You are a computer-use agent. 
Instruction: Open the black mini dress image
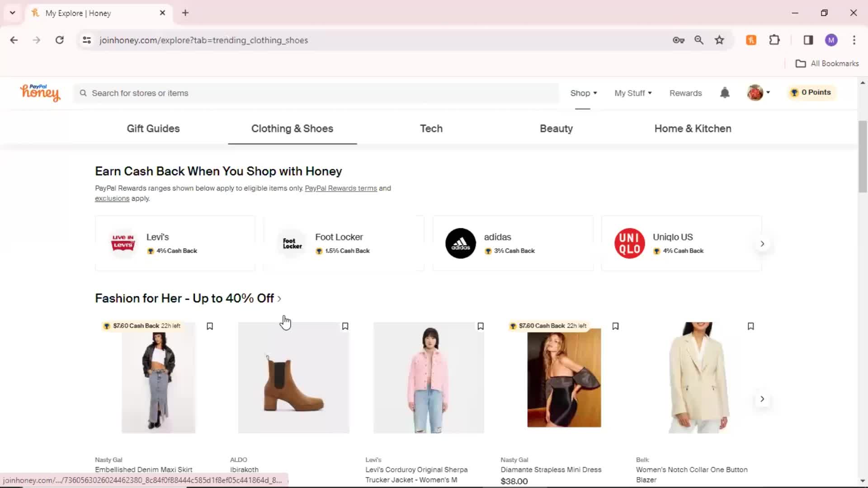pyautogui.click(x=564, y=377)
